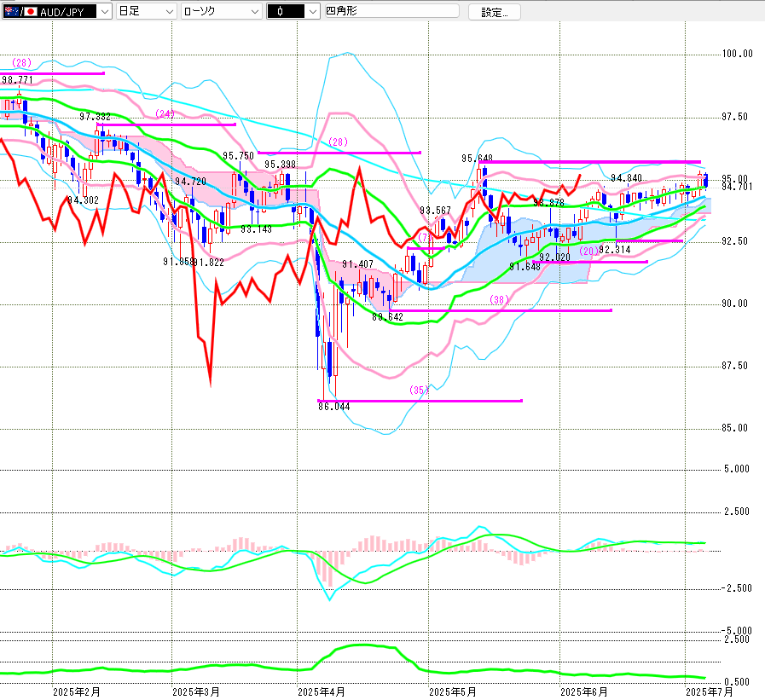This screenshot has width=765, height=700.
Task: Click the 2025年6月 date label
Action: point(584,692)
